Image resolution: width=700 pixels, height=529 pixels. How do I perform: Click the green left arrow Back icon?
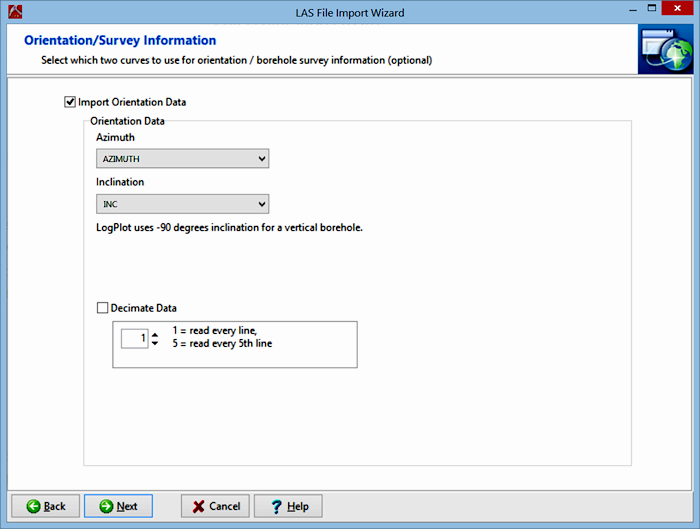[33, 506]
